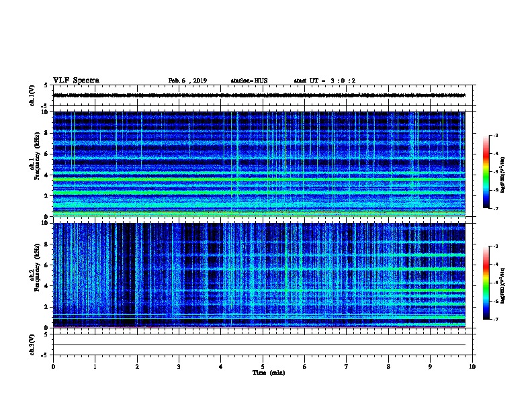Click the "station=HUS" label
Screen dimensions: 532x411
(x=249, y=81)
